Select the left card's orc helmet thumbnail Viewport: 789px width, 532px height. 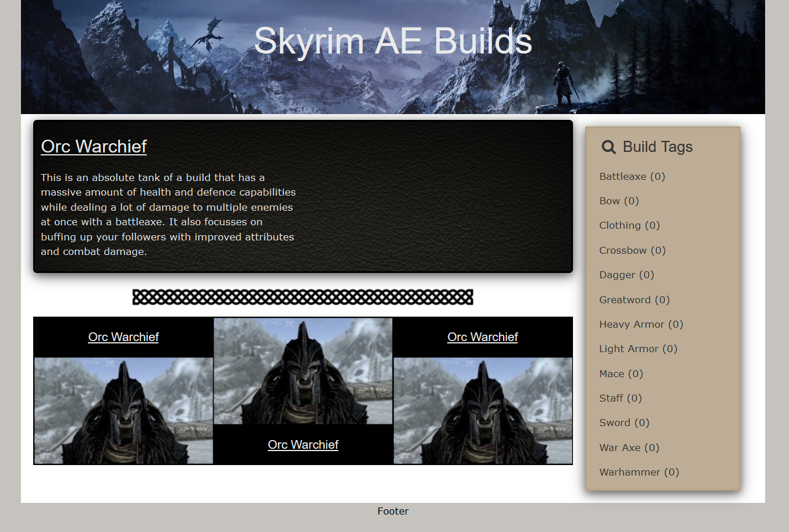[123, 411]
